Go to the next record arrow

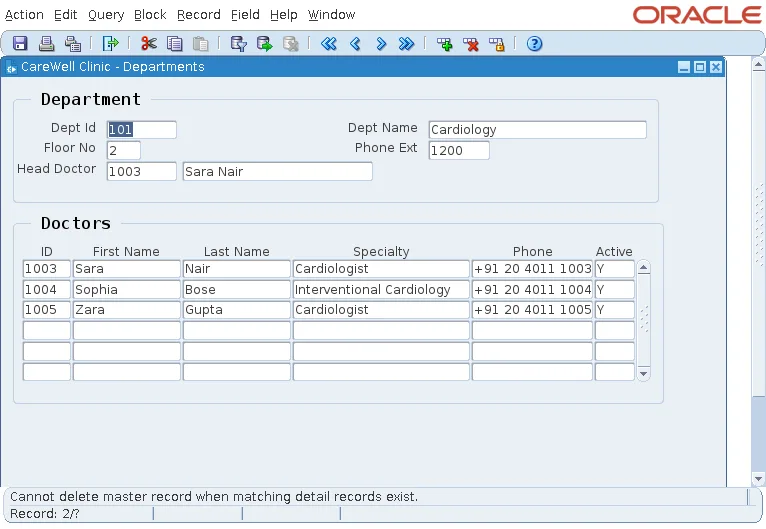point(381,43)
